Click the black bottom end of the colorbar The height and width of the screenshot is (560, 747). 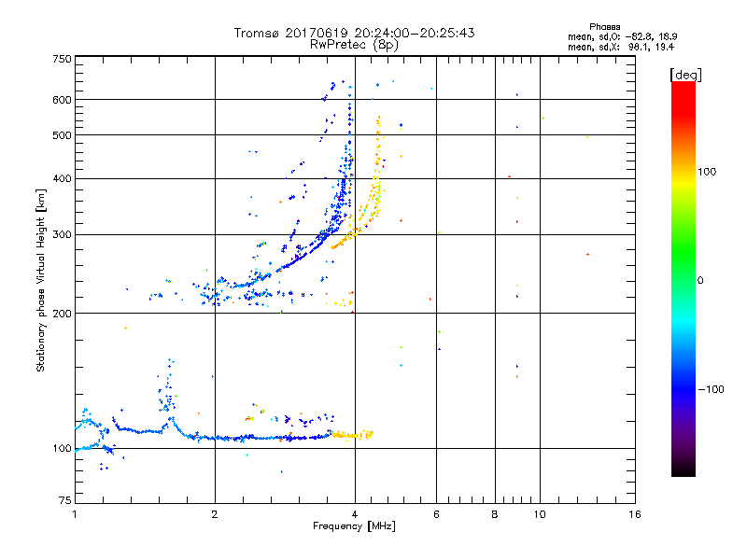(684, 470)
